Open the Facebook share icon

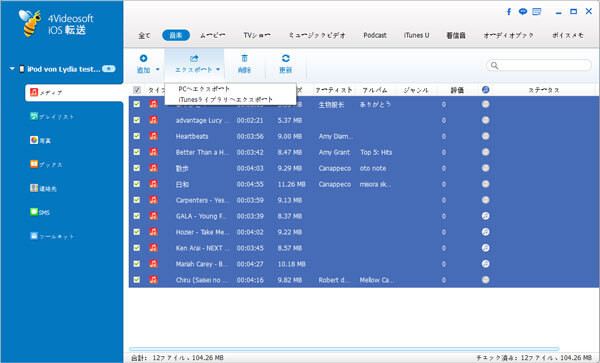[509, 12]
